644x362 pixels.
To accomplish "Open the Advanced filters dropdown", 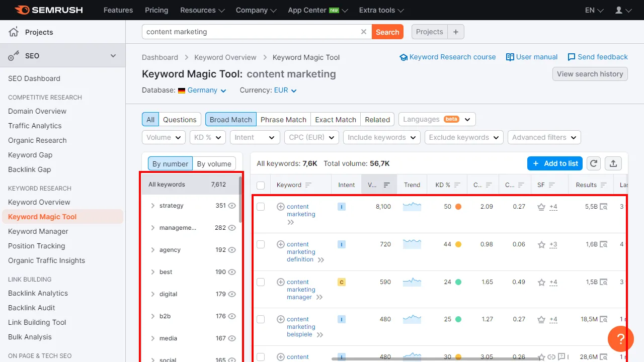I will point(544,137).
